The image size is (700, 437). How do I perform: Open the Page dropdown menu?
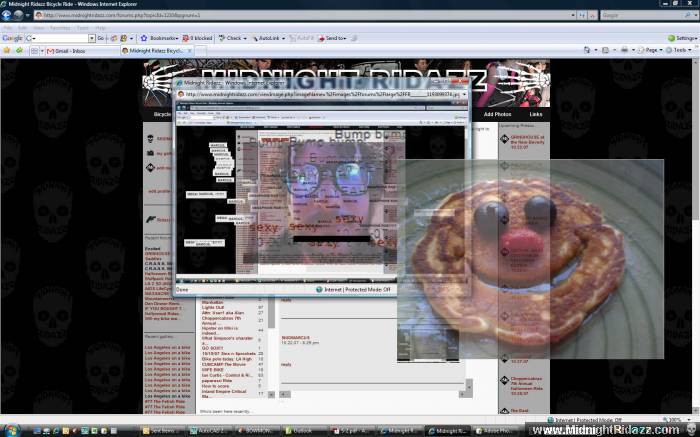(650, 50)
